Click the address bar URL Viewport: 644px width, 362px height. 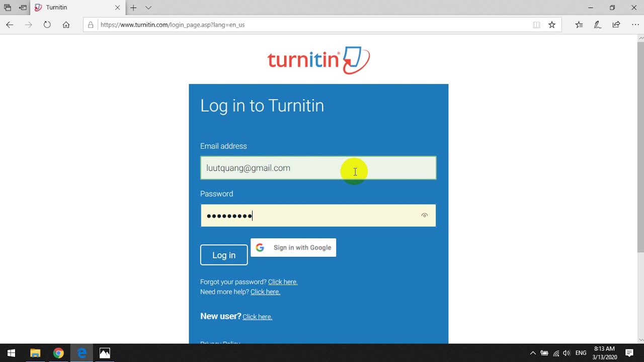[173, 25]
